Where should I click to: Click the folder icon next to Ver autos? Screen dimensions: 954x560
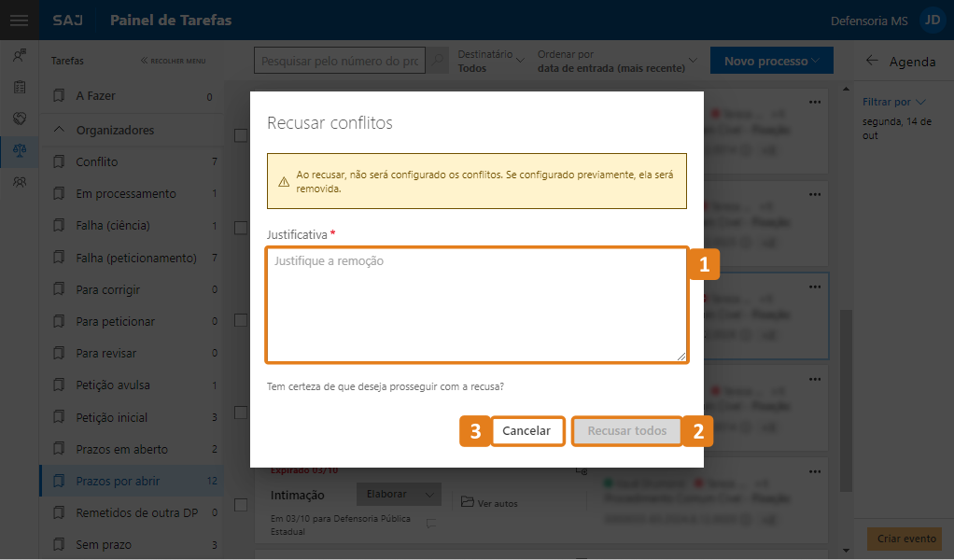(468, 501)
